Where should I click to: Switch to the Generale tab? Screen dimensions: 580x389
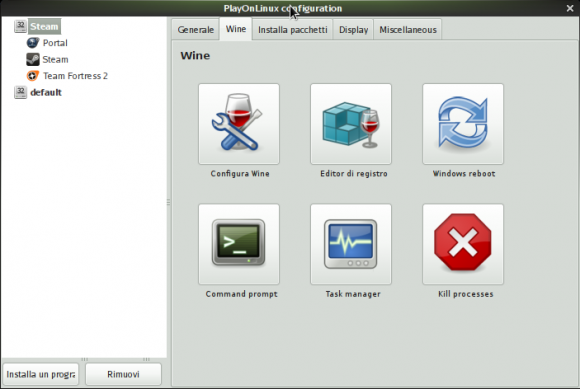click(196, 30)
